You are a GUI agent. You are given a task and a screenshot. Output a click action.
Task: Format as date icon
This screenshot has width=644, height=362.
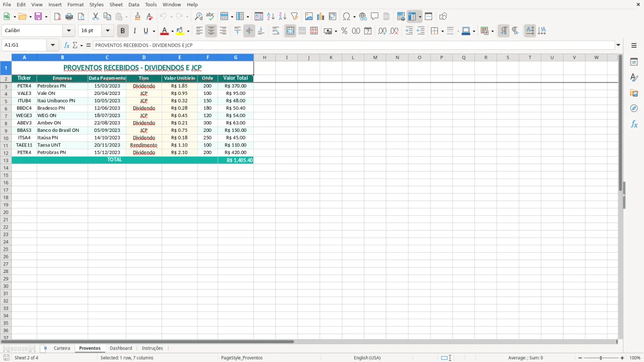368,31
